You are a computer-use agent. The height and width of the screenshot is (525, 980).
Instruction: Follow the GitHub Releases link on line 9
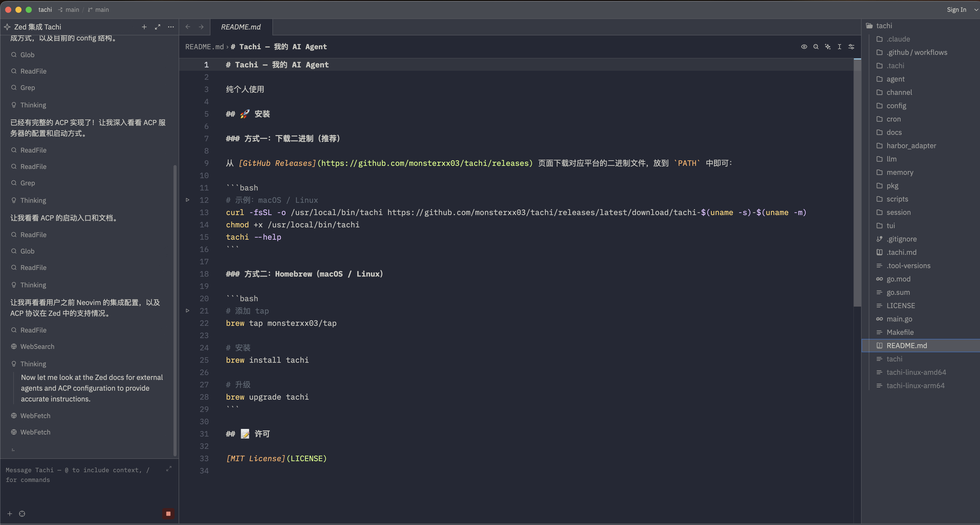pyautogui.click(x=277, y=163)
